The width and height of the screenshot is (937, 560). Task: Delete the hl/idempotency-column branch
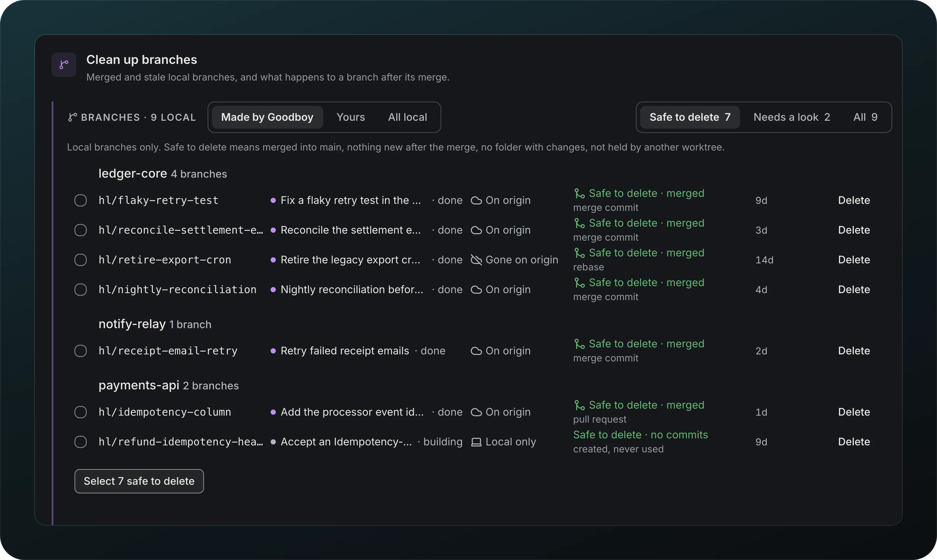(x=854, y=412)
